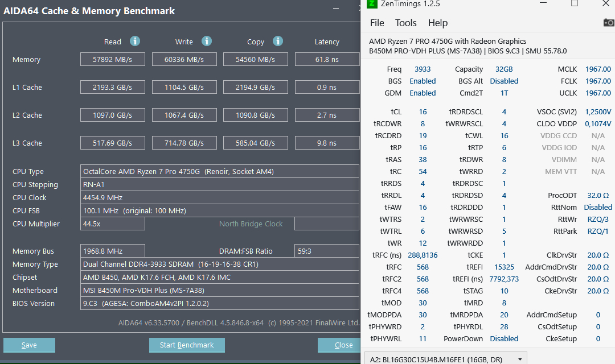Click the CPU Clock field 4454.9 MHz

(220, 197)
